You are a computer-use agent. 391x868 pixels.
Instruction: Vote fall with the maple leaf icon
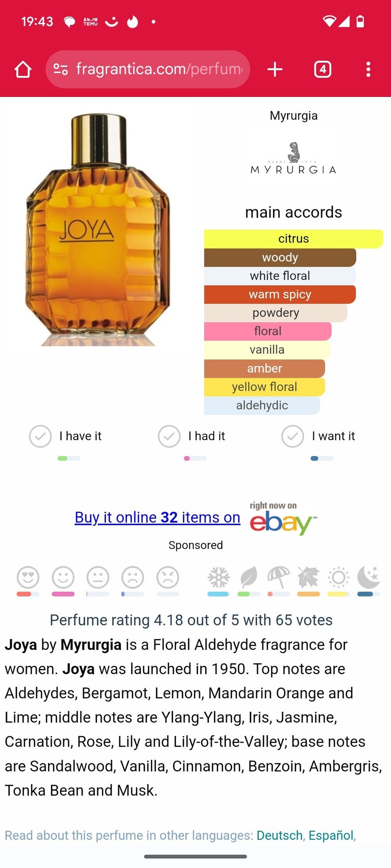click(308, 577)
